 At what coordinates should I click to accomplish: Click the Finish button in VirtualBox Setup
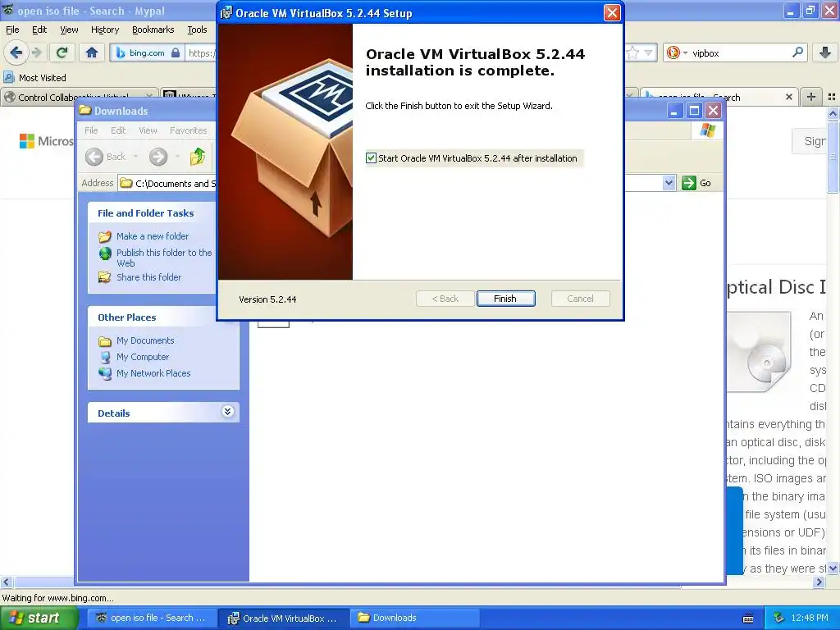[505, 299]
